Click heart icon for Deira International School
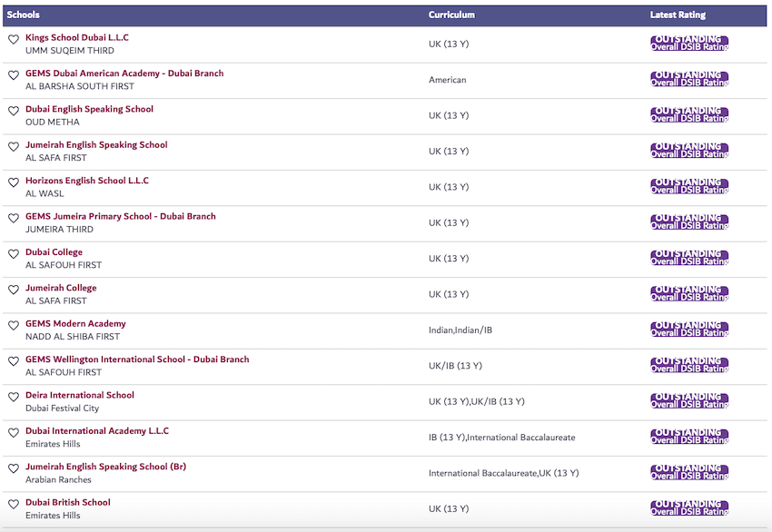The width and height of the screenshot is (772, 532). pyautogui.click(x=14, y=398)
